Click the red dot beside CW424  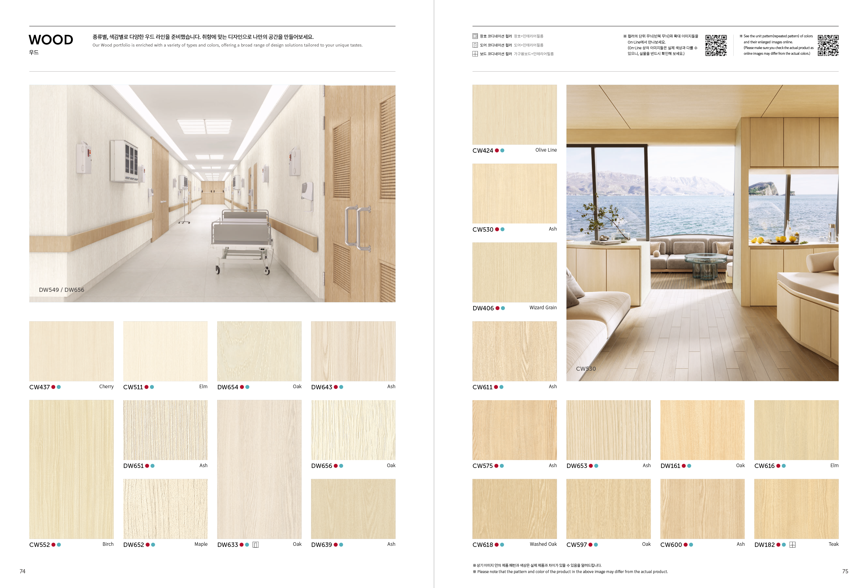497,151
